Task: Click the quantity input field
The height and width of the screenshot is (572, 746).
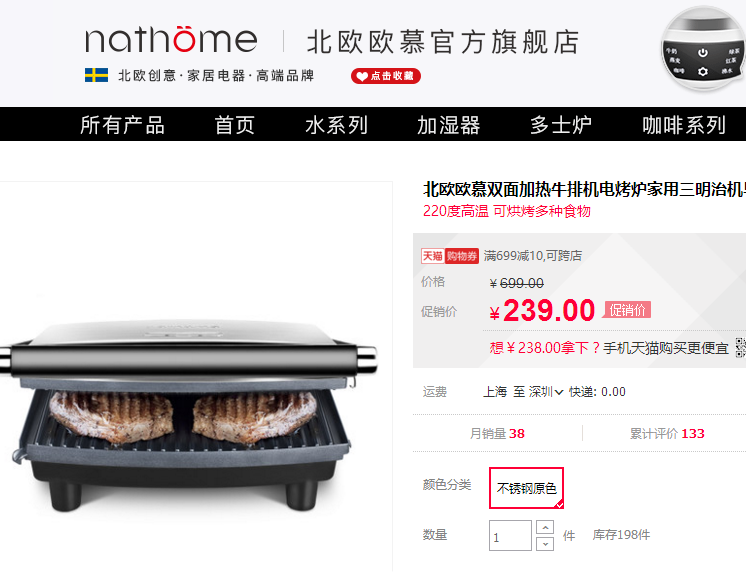Action: [510, 535]
